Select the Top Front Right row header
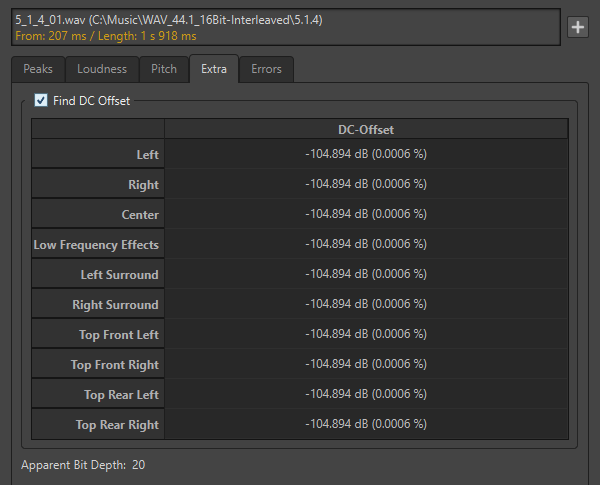600x485 pixels. pos(98,365)
